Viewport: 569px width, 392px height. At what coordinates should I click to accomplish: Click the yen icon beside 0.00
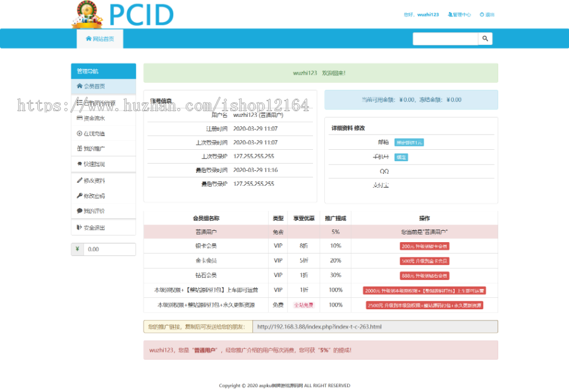point(77,249)
